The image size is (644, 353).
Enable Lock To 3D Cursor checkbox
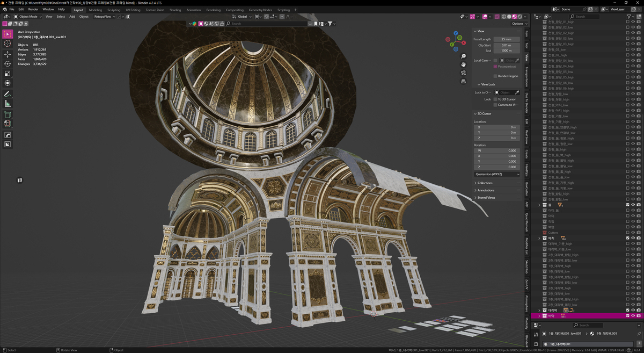click(x=495, y=99)
